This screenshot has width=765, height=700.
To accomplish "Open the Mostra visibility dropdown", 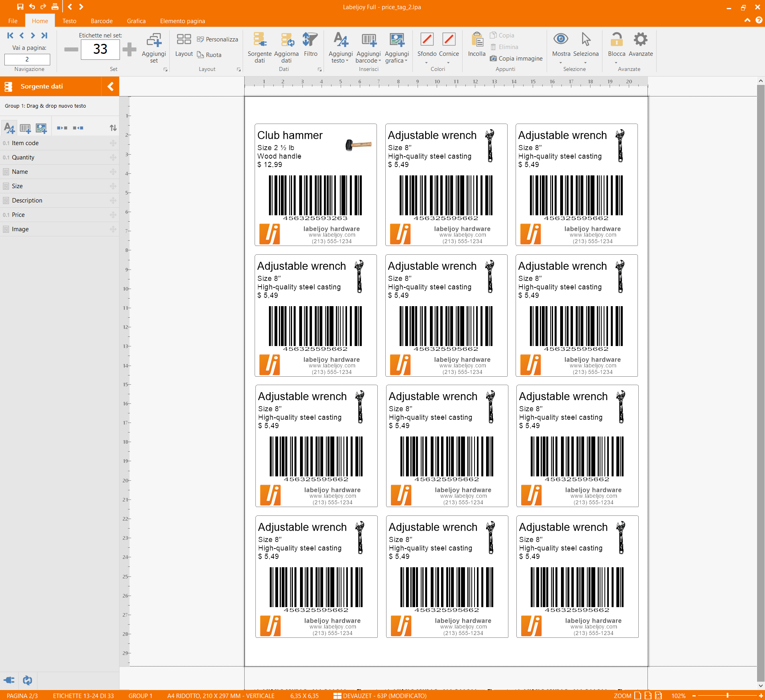I will tap(561, 48).
